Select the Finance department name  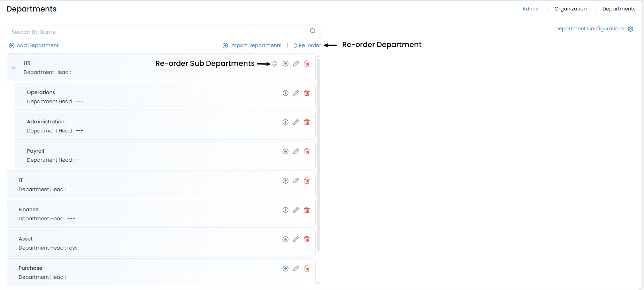tap(29, 209)
